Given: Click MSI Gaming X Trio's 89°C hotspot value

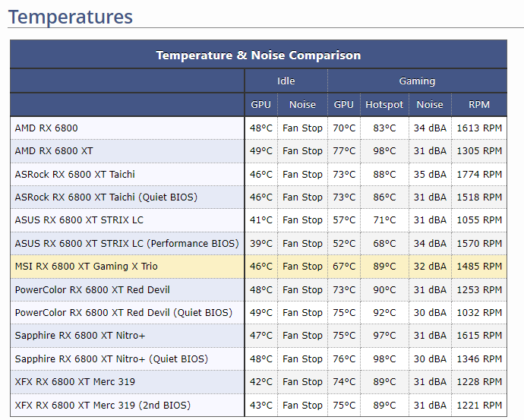Looking at the screenshot, I should point(384,266).
